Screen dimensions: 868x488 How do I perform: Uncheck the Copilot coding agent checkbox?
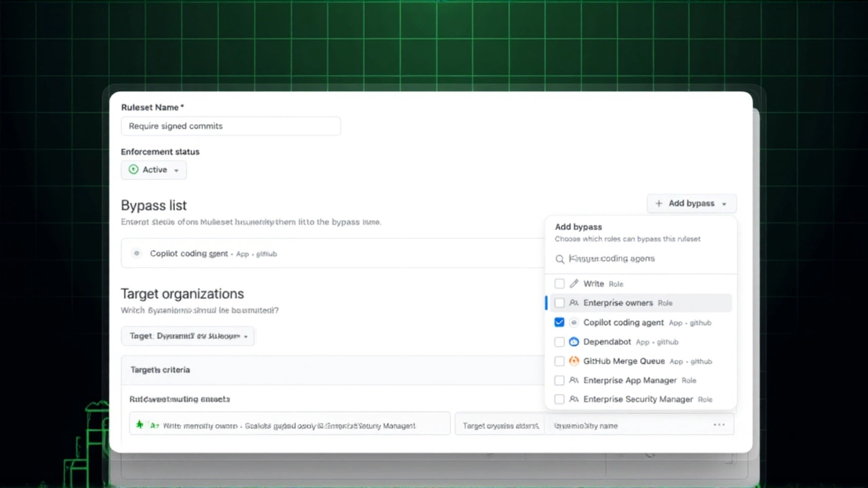click(x=559, y=322)
